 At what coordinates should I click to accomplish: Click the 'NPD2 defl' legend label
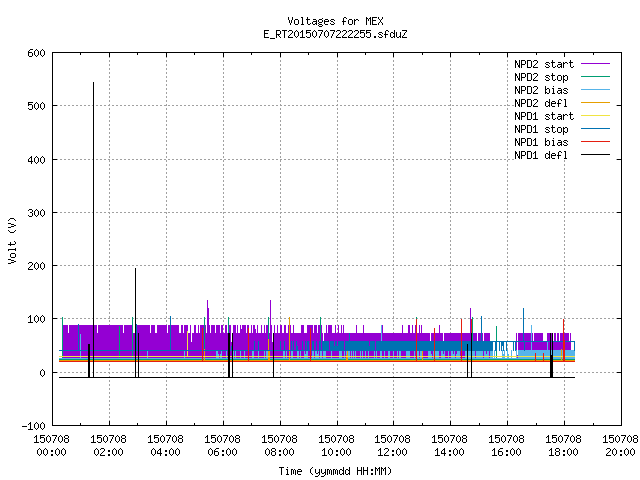click(x=541, y=103)
